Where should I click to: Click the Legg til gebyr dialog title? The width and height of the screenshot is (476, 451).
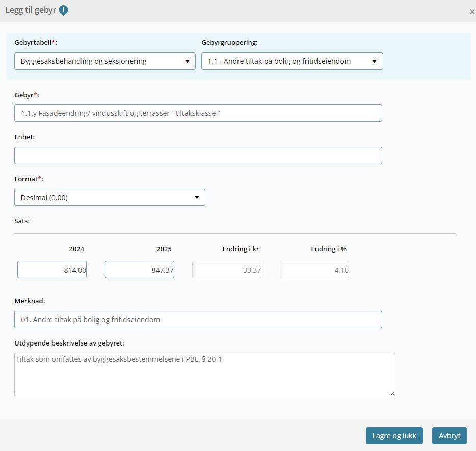tap(31, 10)
